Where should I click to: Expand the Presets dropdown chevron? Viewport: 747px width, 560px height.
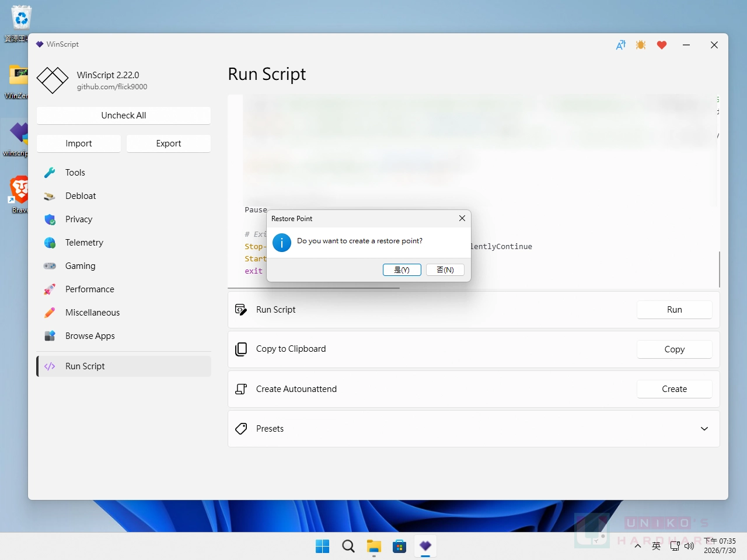click(x=704, y=429)
